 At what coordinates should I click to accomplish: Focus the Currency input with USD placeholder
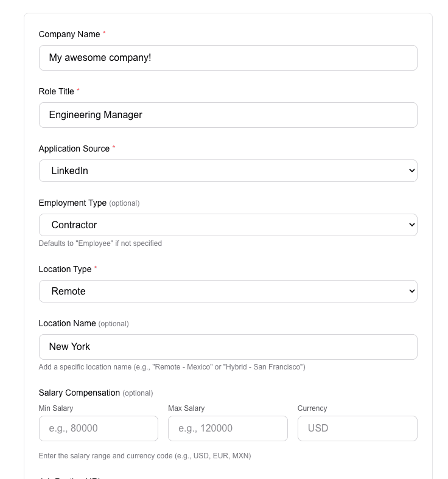coord(357,428)
